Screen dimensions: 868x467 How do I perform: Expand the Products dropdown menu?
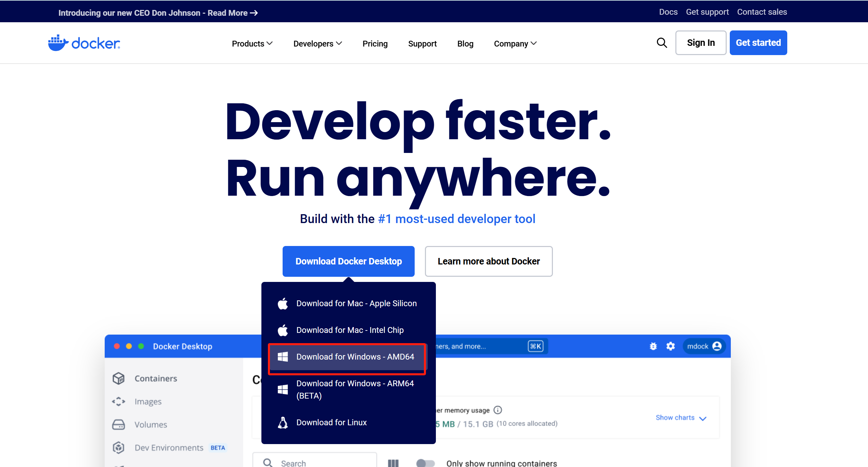pyautogui.click(x=252, y=44)
